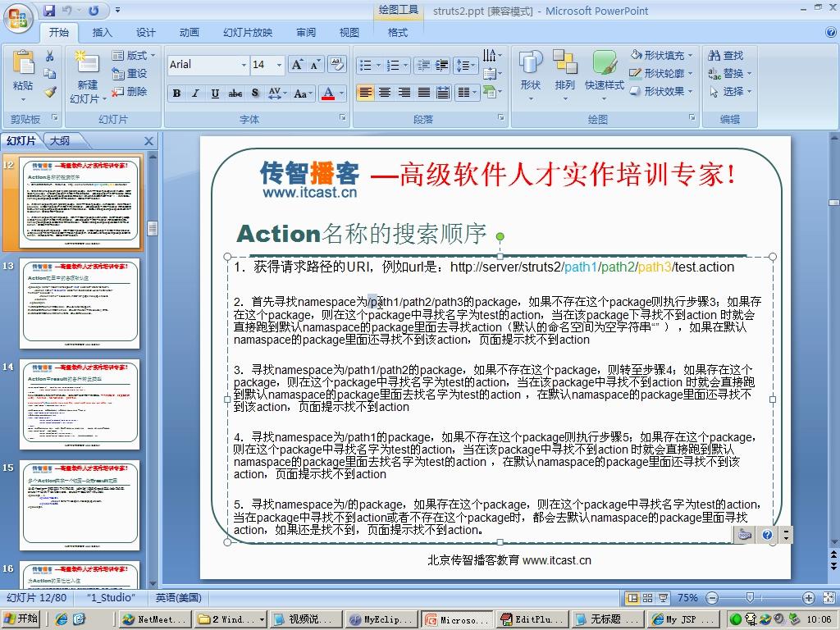This screenshot has width=840, height=630.
Task: Open the numbering list dropdown arrow
Action: coord(405,66)
